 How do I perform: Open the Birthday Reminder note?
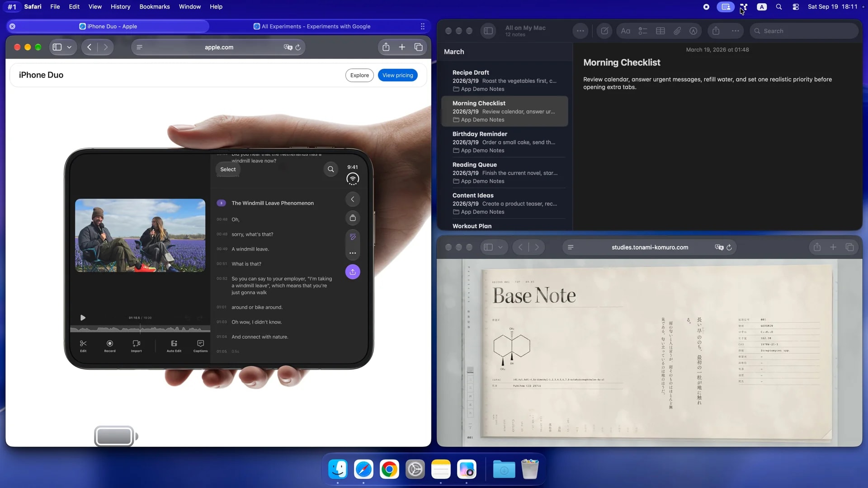[x=505, y=142]
